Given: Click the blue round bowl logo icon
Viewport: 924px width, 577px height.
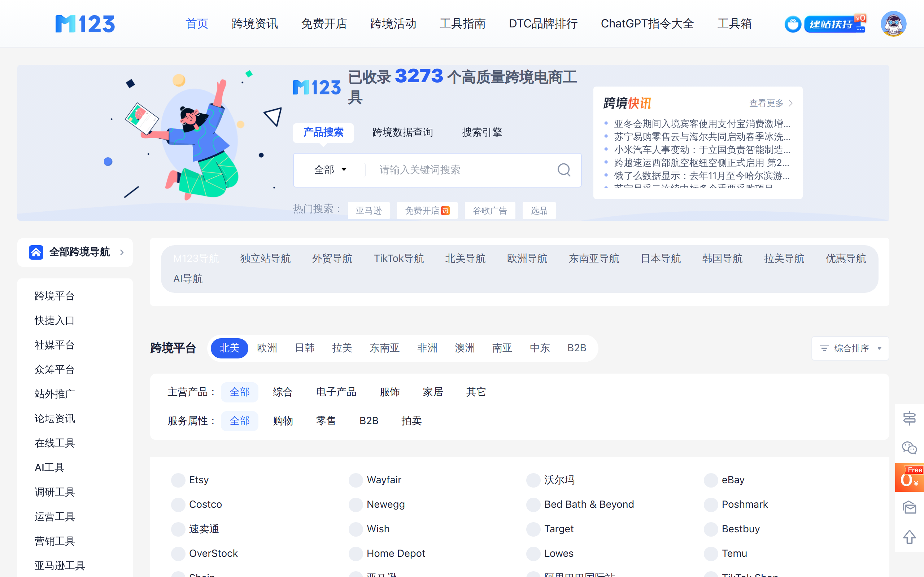Looking at the screenshot, I should click(x=793, y=25).
